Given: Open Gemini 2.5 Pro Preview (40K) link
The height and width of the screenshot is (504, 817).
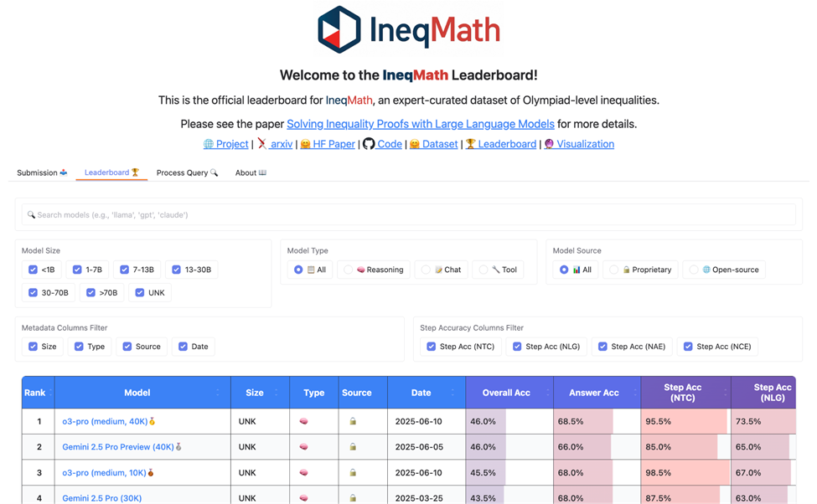Looking at the screenshot, I should pyautogui.click(x=118, y=447).
